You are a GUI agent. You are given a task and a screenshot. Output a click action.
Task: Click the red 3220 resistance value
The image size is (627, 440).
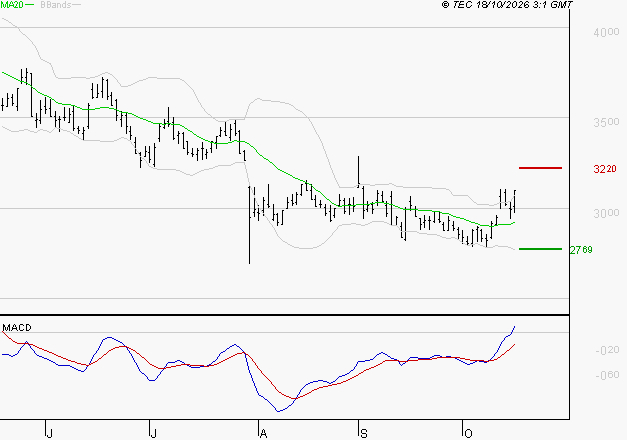click(x=605, y=169)
